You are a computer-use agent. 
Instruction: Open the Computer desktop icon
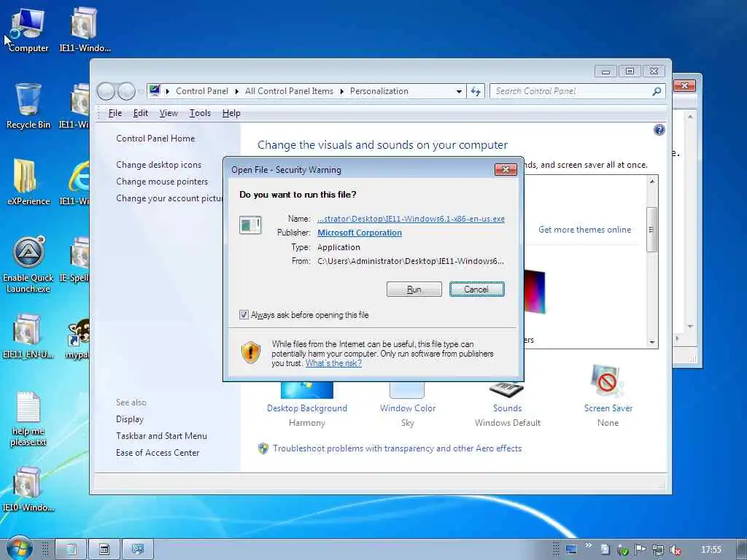coord(28,29)
